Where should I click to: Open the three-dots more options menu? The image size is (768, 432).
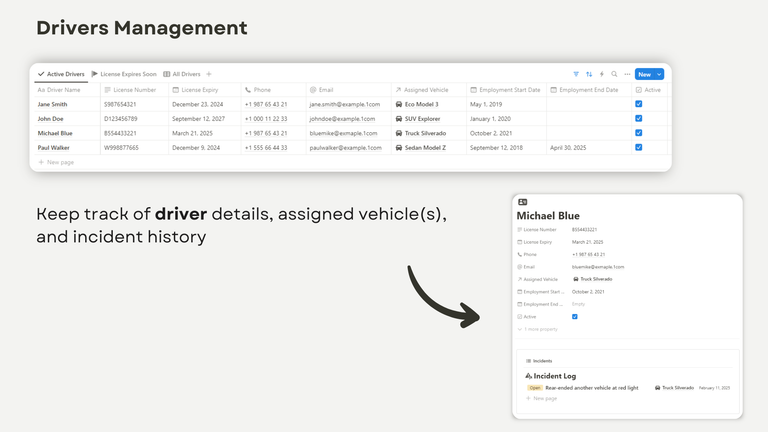(627, 74)
